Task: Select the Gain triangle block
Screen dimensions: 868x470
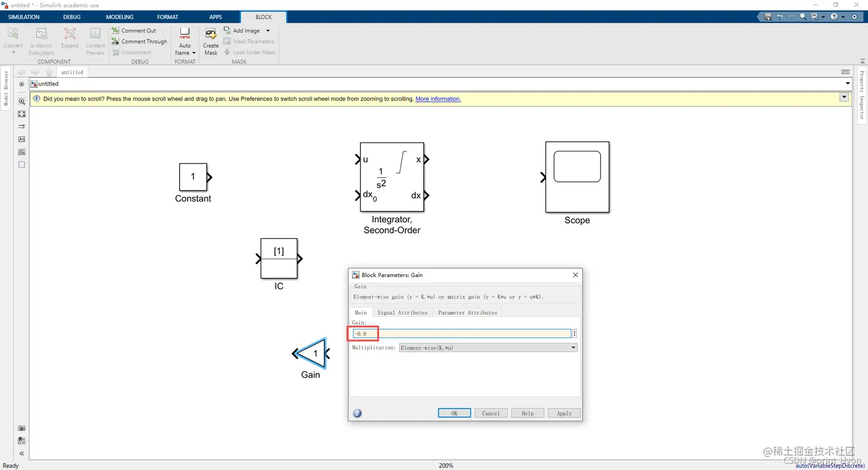Action: [x=312, y=354]
